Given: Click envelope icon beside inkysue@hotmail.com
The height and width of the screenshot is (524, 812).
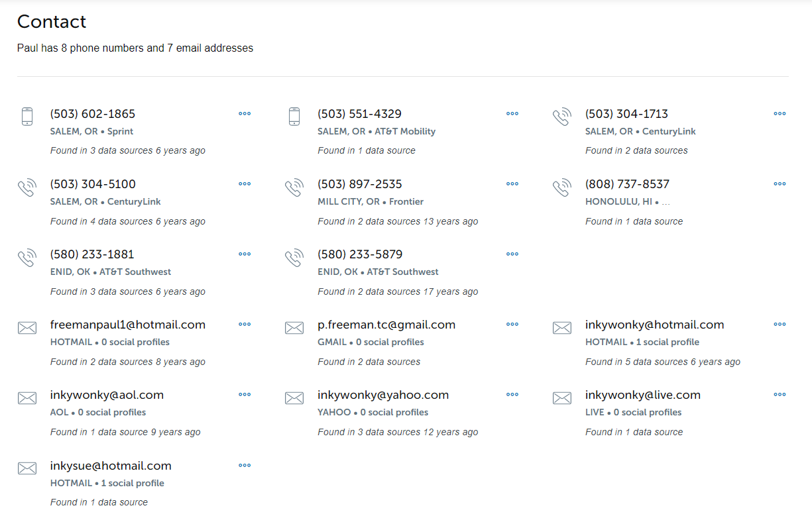Looking at the screenshot, I should [x=27, y=468].
